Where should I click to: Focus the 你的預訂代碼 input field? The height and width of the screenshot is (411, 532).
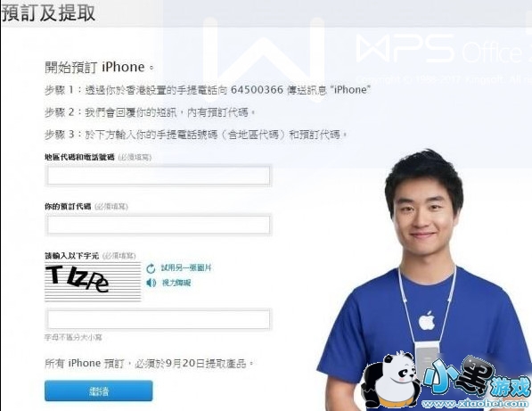[159, 225]
